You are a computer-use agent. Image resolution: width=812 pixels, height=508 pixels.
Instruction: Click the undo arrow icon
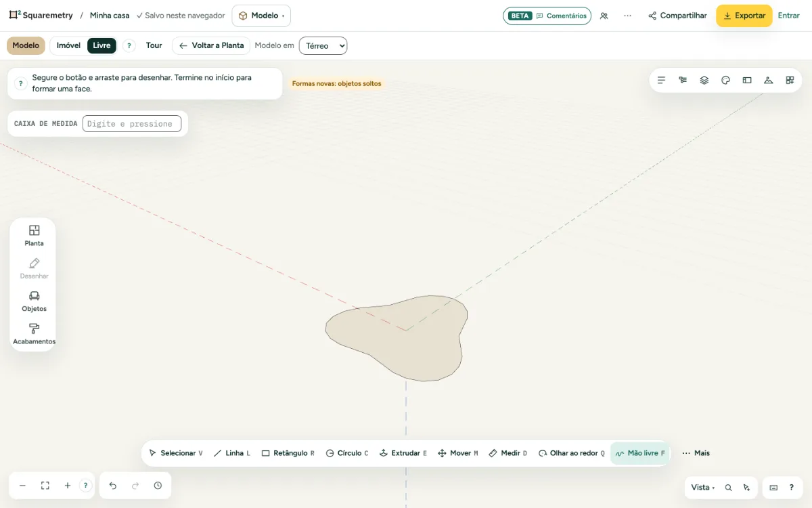click(113, 486)
